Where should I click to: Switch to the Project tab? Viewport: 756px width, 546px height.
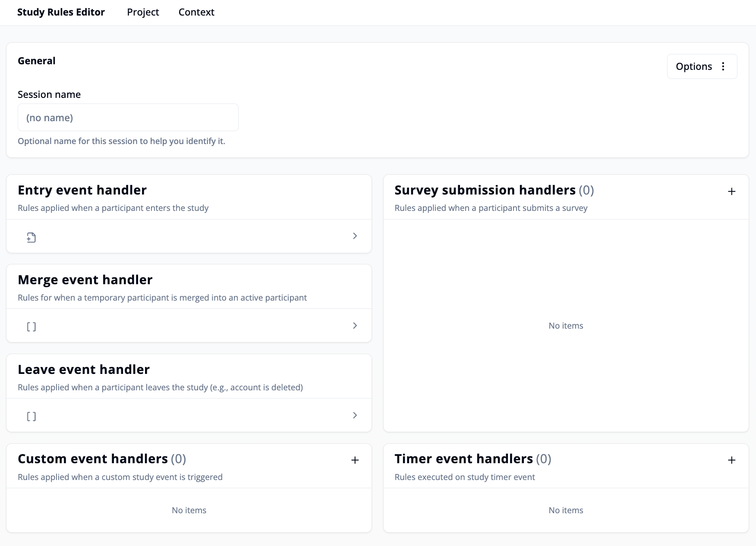pos(142,12)
